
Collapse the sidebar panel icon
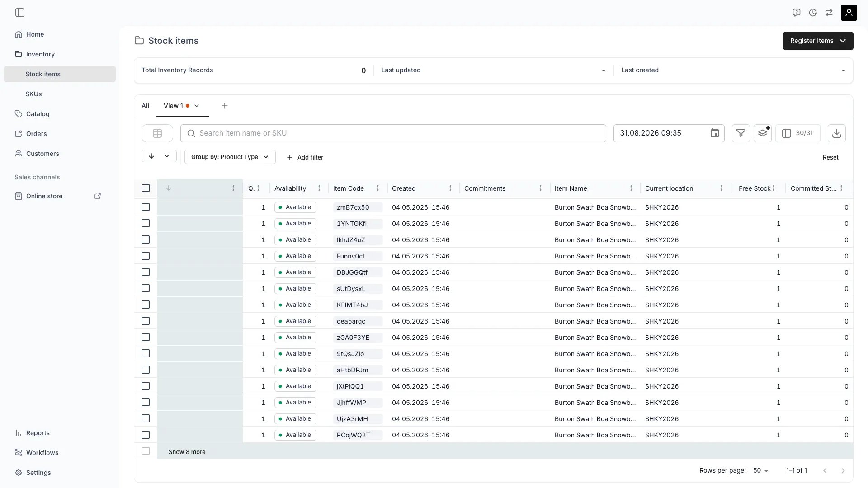coord(20,13)
